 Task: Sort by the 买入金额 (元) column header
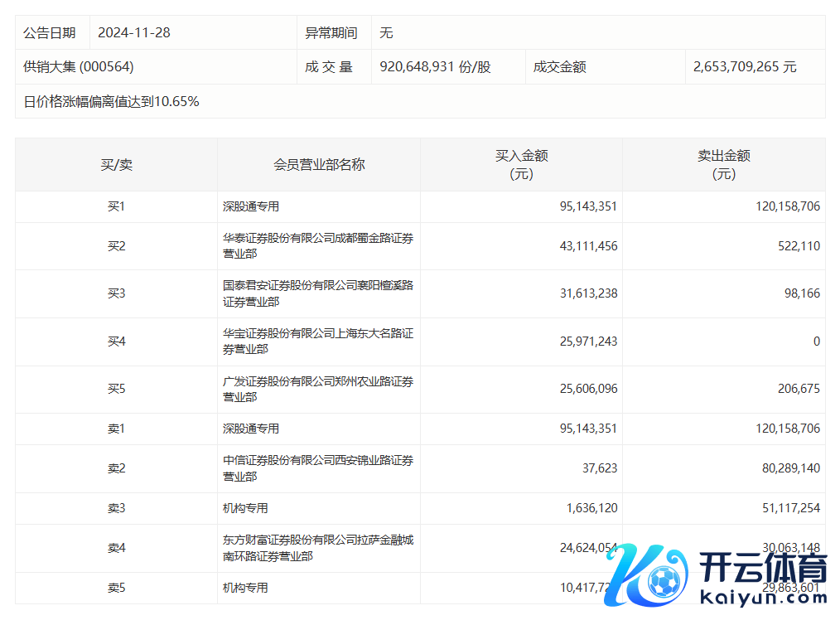pos(521,165)
